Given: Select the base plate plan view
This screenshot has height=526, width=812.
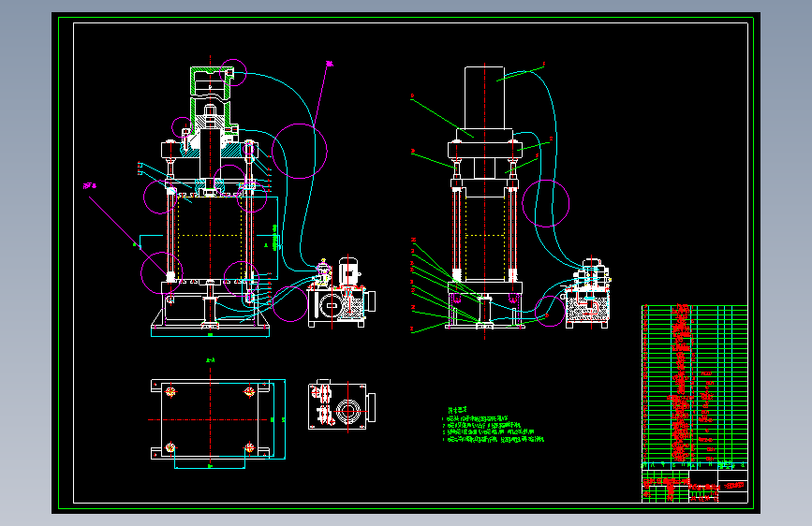Looking at the screenshot, I should pyautogui.click(x=210, y=420).
